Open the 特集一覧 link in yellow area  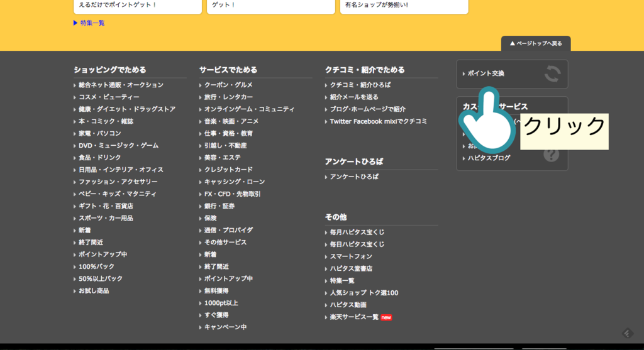(x=92, y=23)
